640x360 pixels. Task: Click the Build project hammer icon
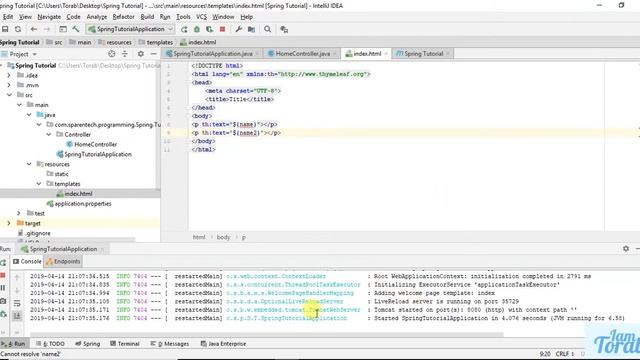pyautogui.click(x=76, y=29)
